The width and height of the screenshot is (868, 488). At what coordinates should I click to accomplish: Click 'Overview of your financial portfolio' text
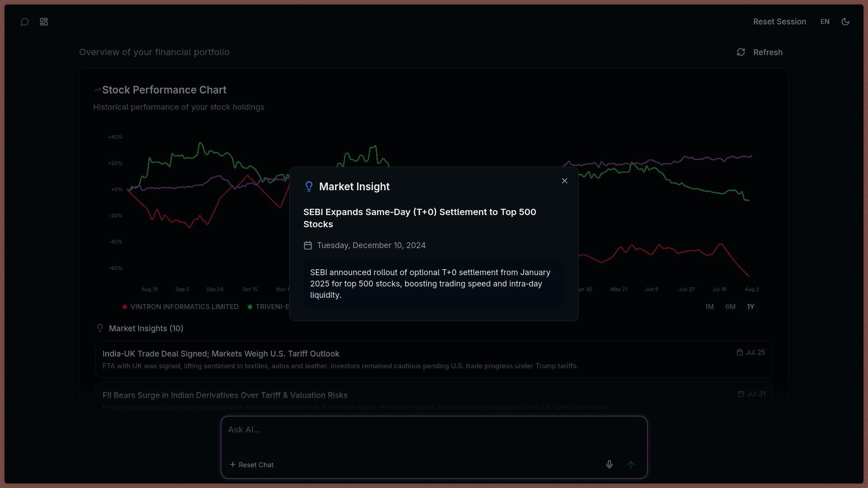point(154,52)
